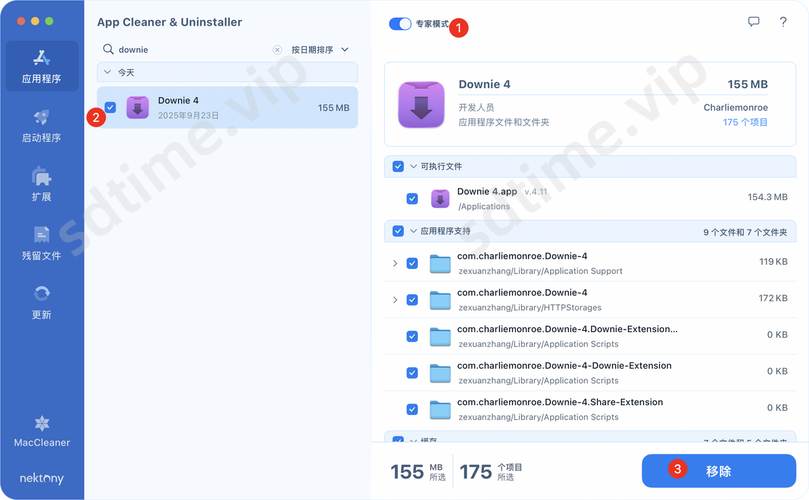The height and width of the screenshot is (500, 809).
Task: Click the search magnifier icon
Action: [x=108, y=49]
